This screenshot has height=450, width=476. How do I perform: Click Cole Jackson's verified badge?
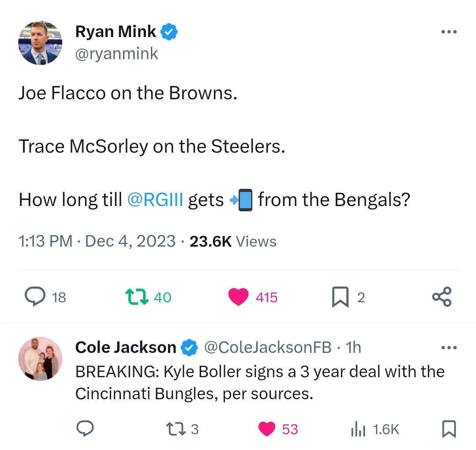pyautogui.click(x=189, y=347)
